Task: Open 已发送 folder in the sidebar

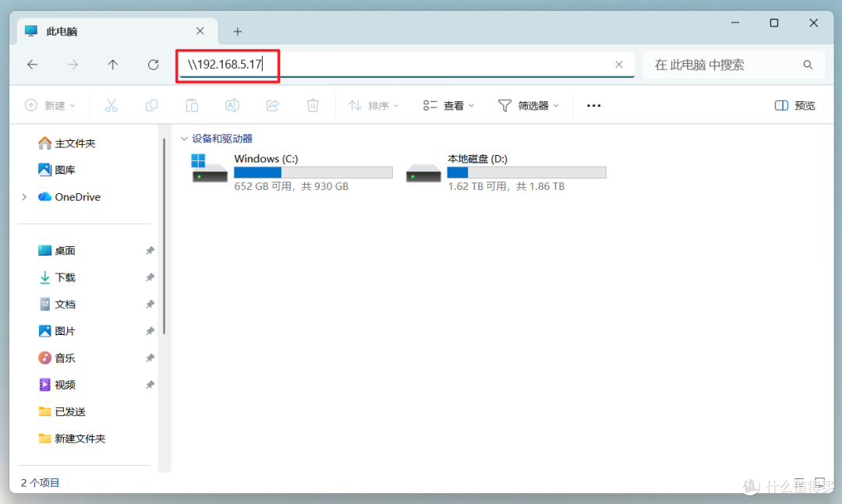Action: (62, 411)
